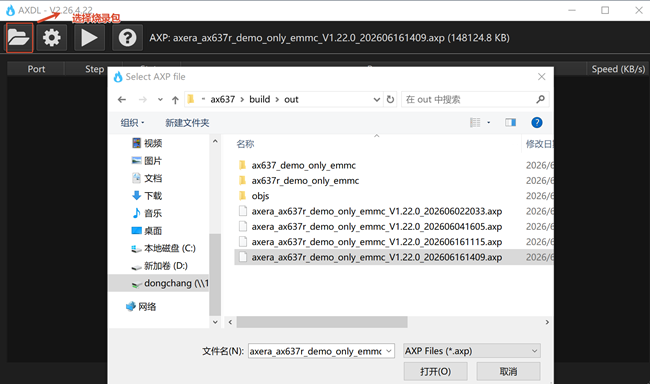Select 本地磁盘 (C:) drive
Screen dimensions: 650x384
[163, 248]
